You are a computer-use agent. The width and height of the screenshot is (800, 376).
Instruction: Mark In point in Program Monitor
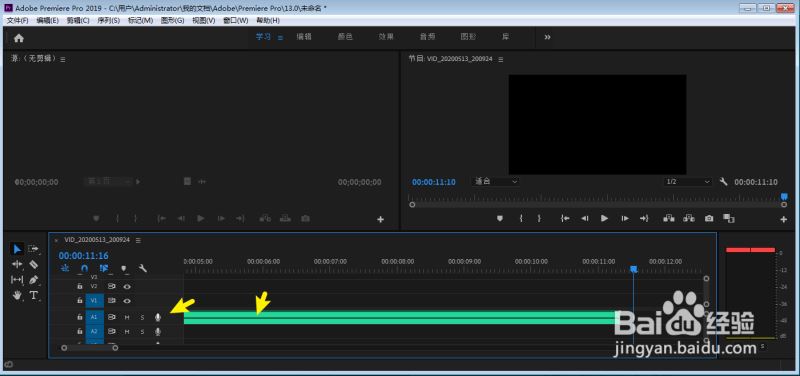coord(521,218)
